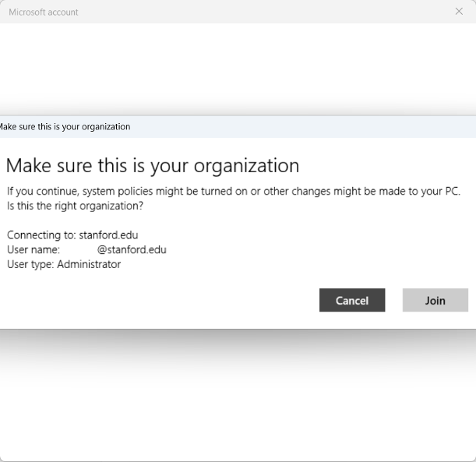Click the Microsoft account title bar text
Screen dimensions: 476x462
click(44, 12)
